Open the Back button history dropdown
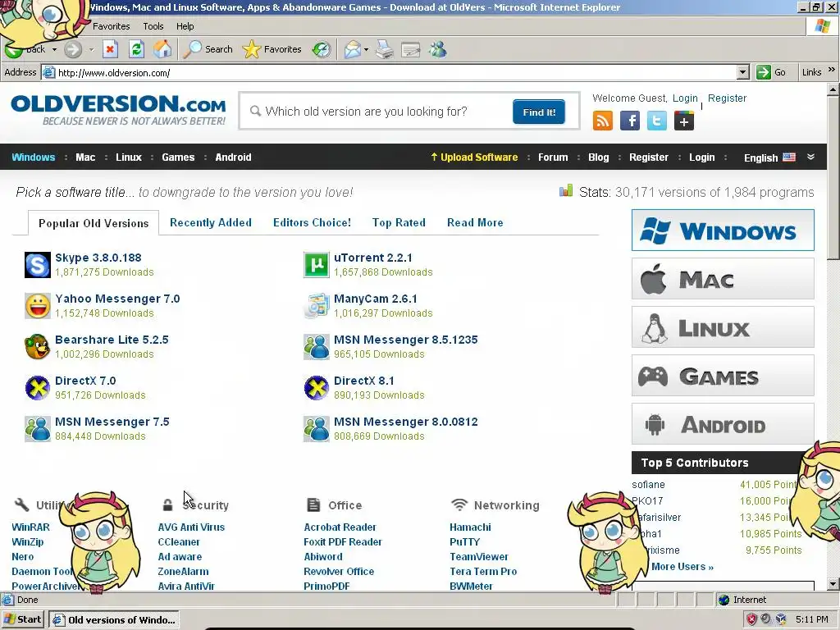840x630 pixels. click(x=54, y=50)
